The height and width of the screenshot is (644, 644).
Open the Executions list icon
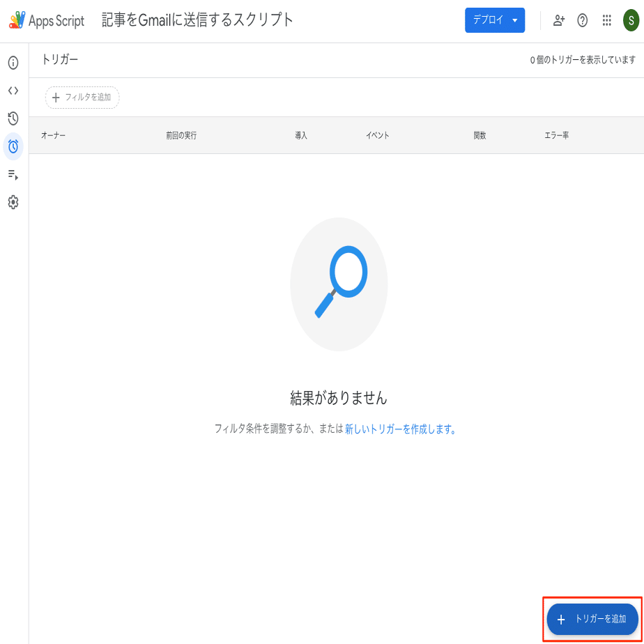click(13, 174)
